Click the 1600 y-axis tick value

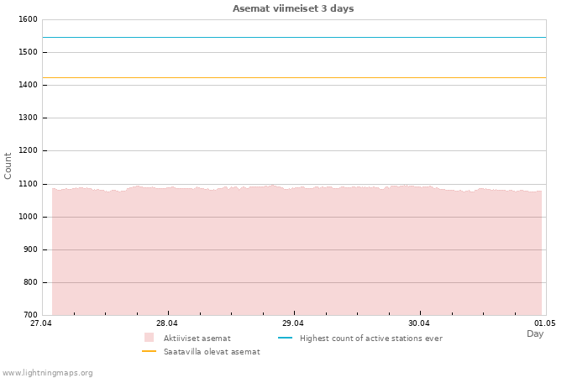27,19
